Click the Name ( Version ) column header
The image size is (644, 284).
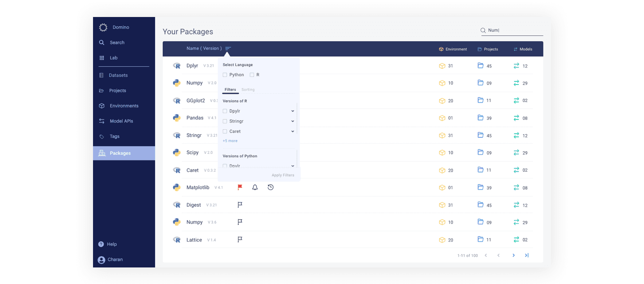coord(204,48)
